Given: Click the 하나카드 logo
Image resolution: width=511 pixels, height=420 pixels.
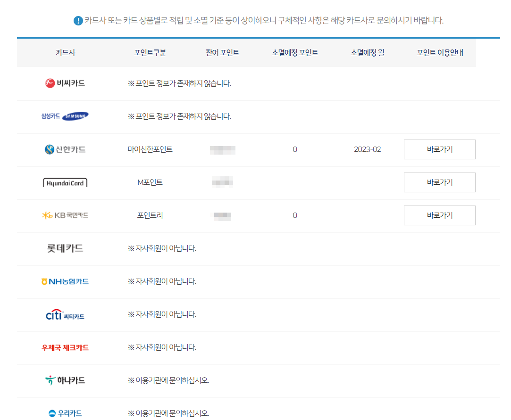Looking at the screenshot, I should click(x=65, y=380).
